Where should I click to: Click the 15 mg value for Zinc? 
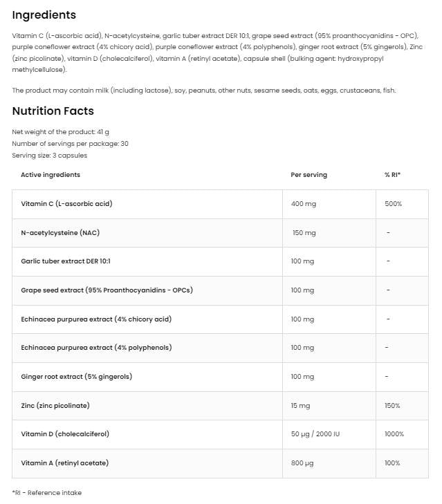pos(302,405)
